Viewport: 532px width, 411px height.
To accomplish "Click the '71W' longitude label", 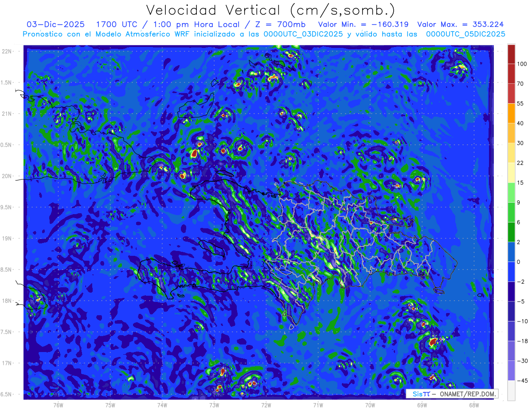I will tap(318, 404).
